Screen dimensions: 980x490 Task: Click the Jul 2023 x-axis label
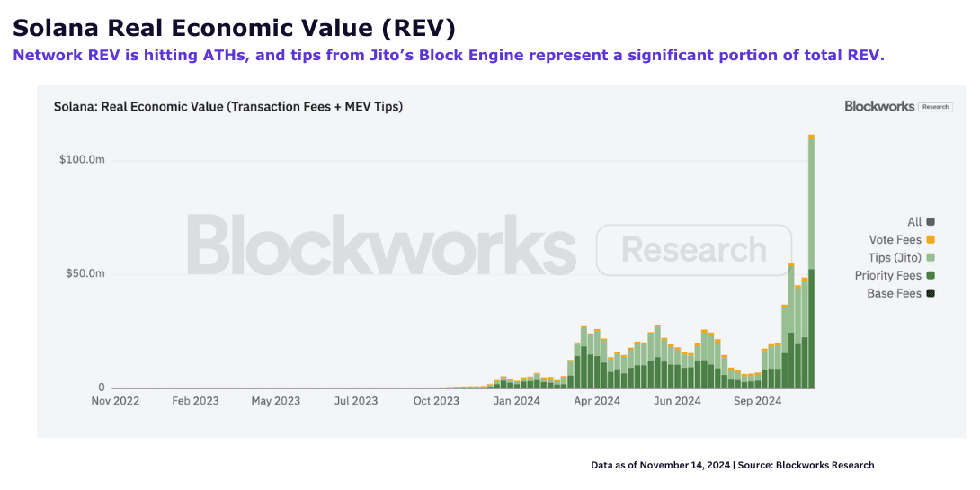pos(356,401)
